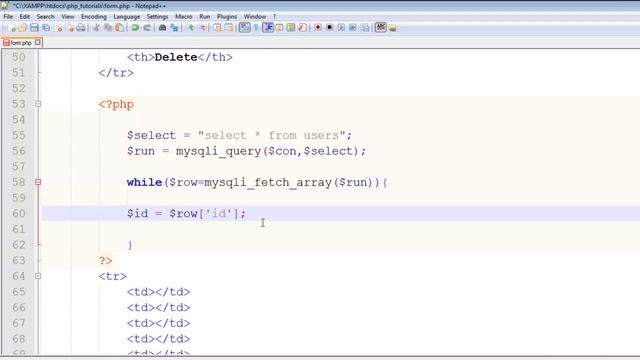Click the Paste toolbar icon
The image size is (640, 360).
click(x=120, y=28)
